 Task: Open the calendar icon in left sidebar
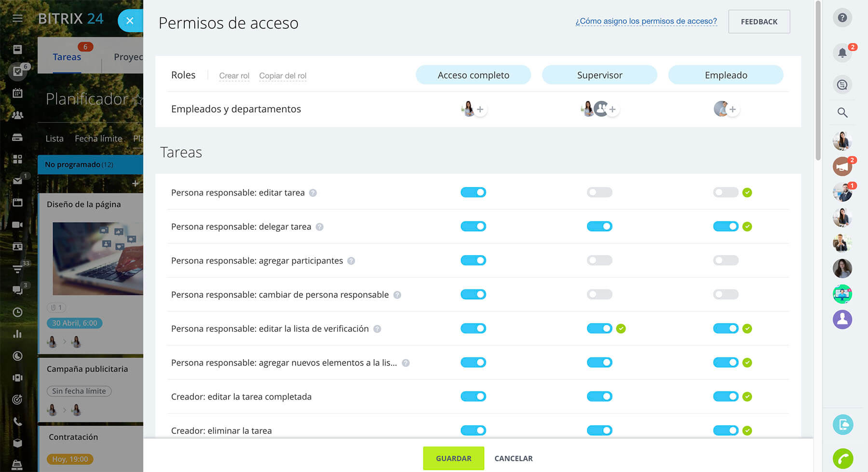click(x=18, y=93)
